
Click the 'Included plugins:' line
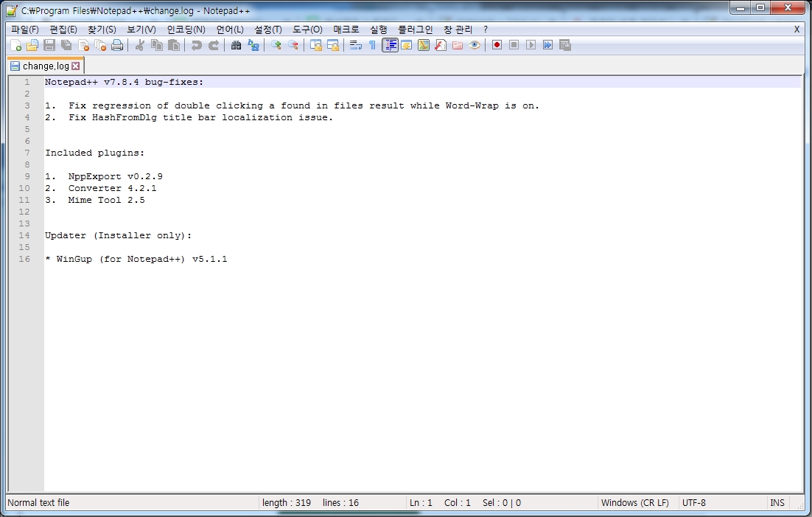[x=95, y=153]
